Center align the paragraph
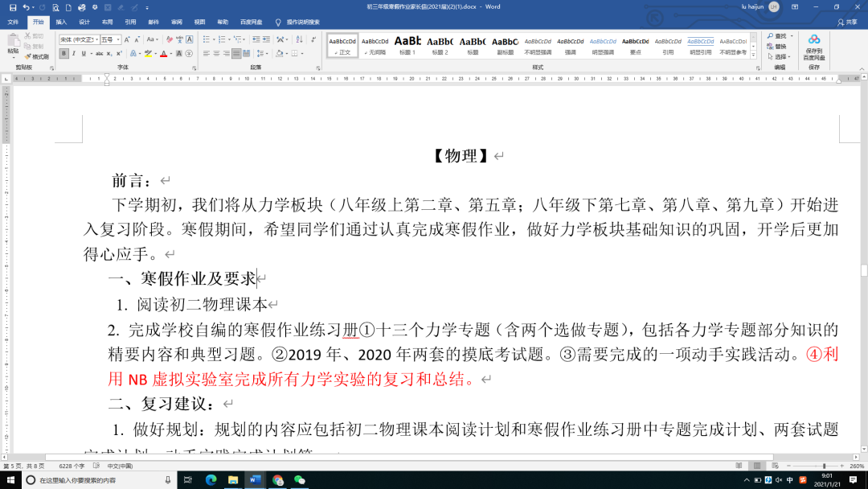The image size is (868, 489). (216, 54)
